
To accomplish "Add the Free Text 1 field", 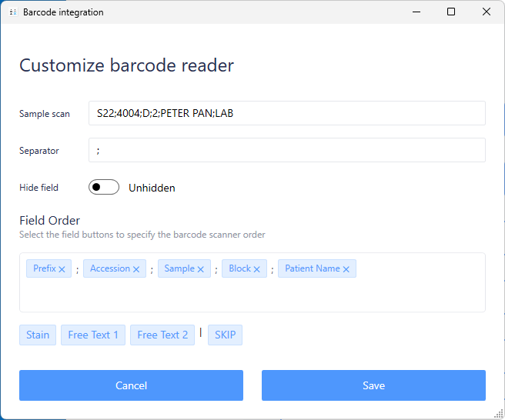I will pyautogui.click(x=93, y=335).
